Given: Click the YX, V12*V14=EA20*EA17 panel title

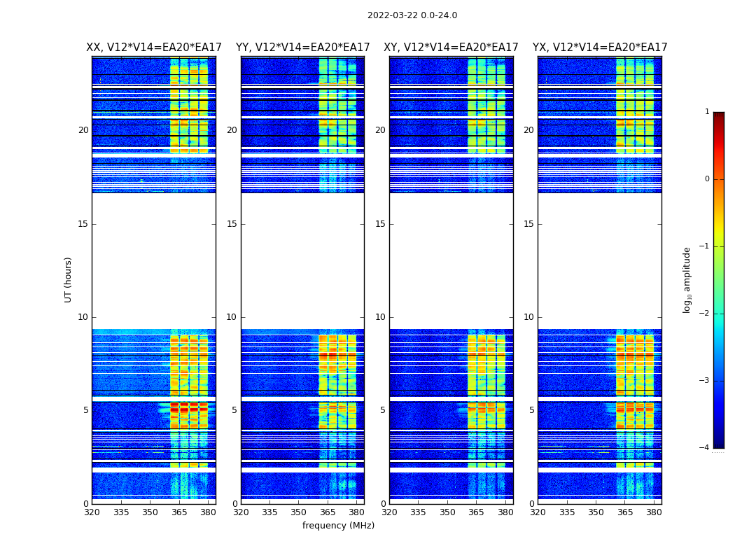Looking at the screenshot, I should click(x=599, y=48).
